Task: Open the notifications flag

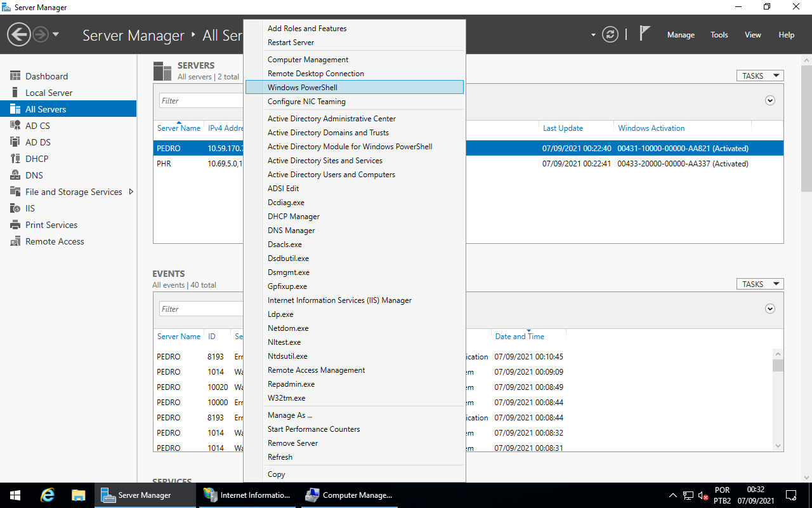Action: tap(645, 32)
